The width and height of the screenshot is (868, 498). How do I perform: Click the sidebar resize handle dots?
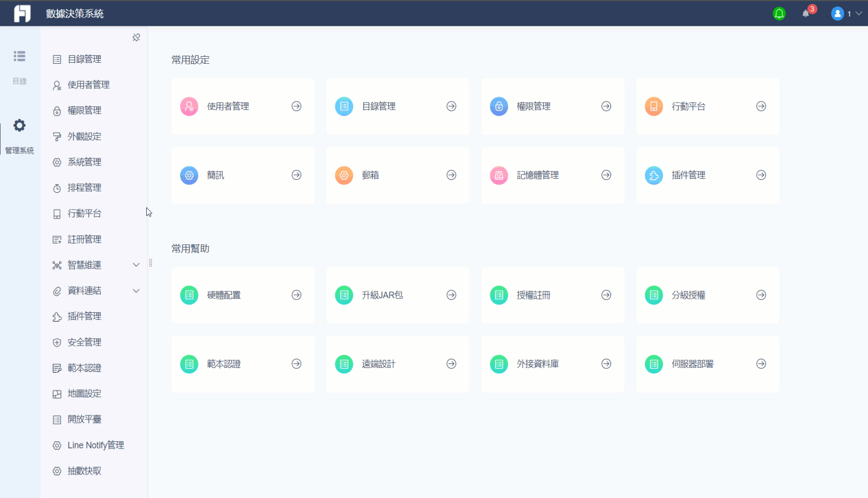tap(151, 263)
